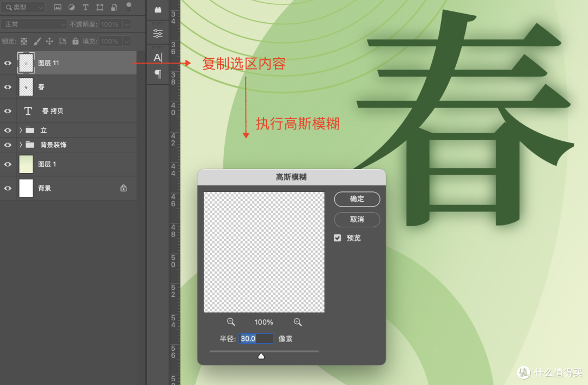Click the radius slider handle
588x385 pixels.
tap(261, 356)
